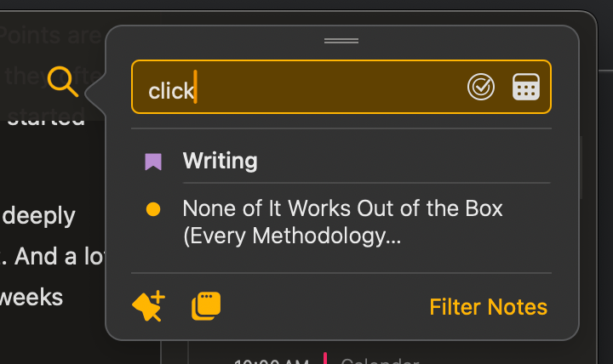Click the Filter Notes button

click(x=489, y=307)
